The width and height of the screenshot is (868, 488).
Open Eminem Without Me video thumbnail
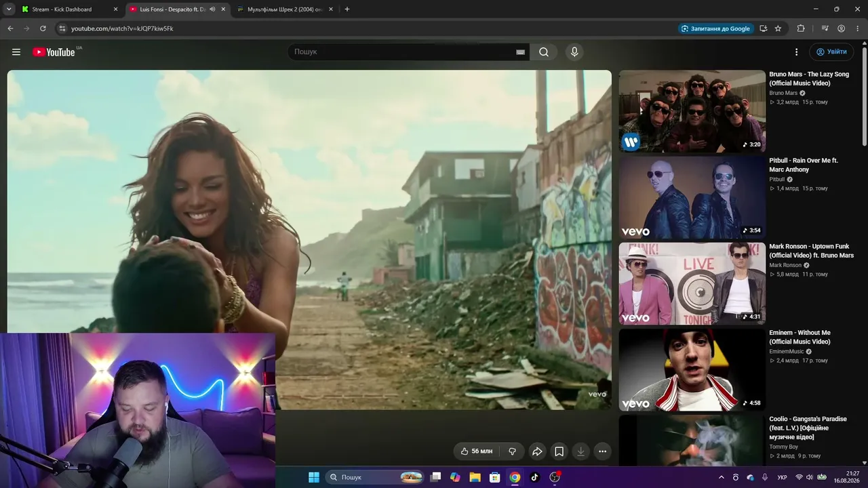pyautogui.click(x=692, y=369)
